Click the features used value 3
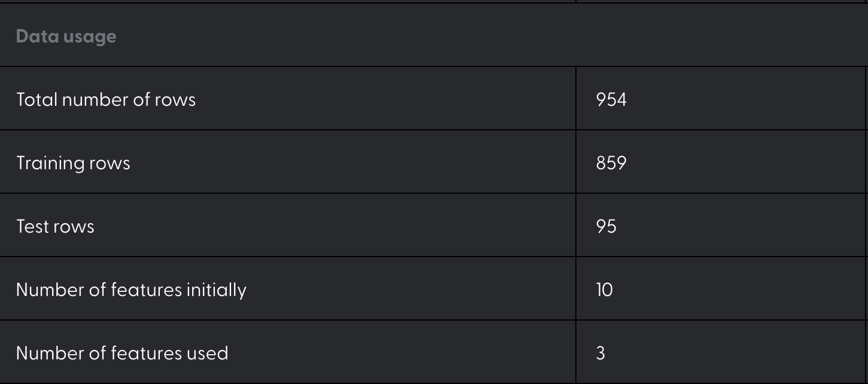 click(x=600, y=353)
